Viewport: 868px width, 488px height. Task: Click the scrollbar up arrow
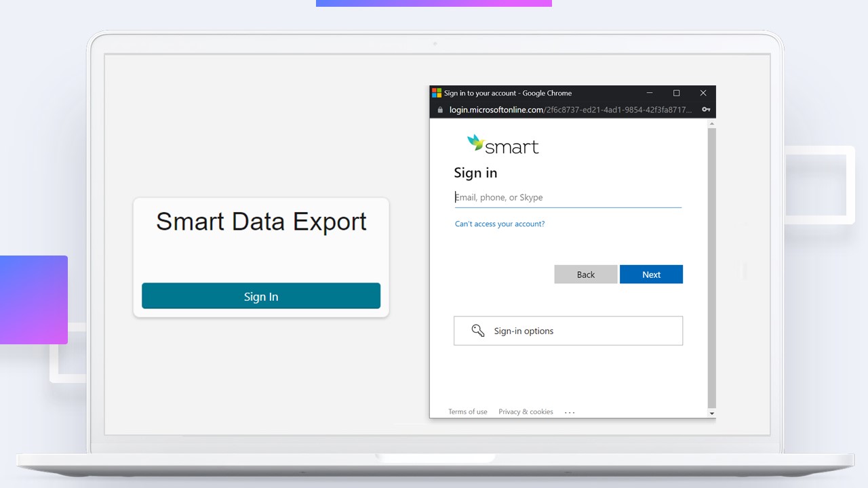tap(711, 123)
